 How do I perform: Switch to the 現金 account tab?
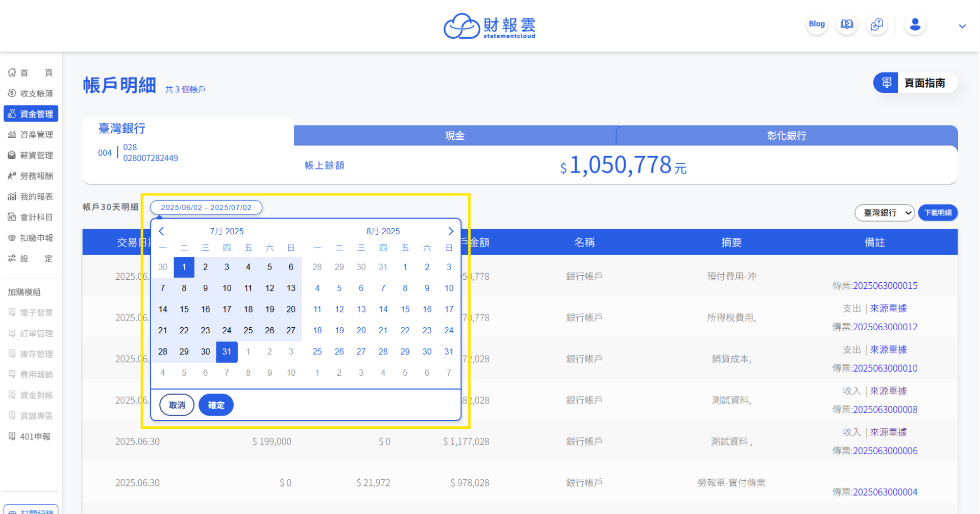(455, 136)
